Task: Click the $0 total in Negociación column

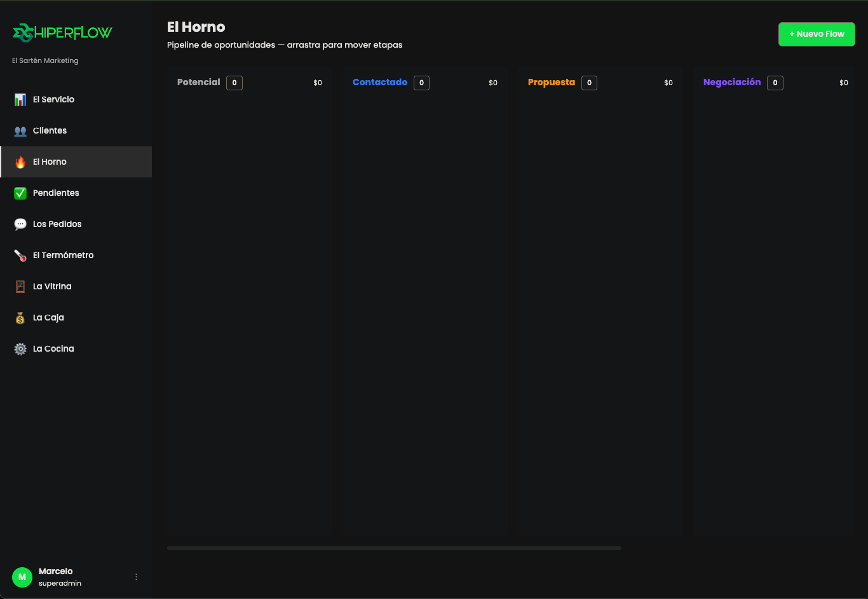Action: click(x=844, y=83)
